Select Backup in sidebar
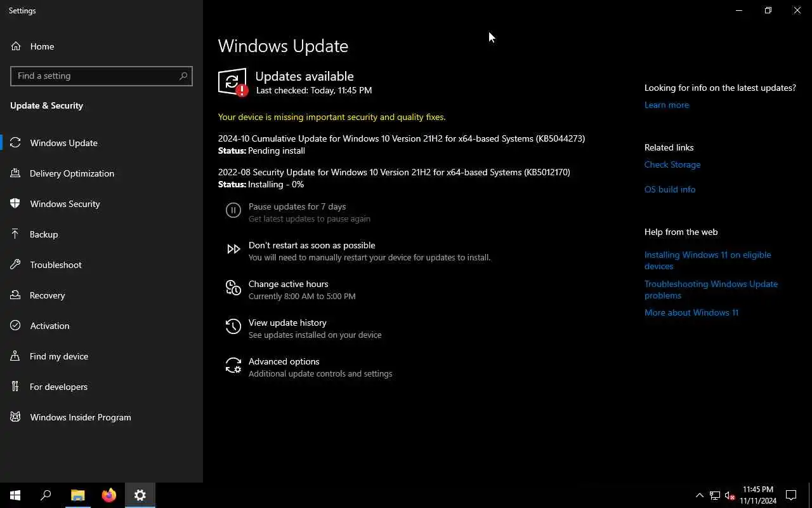Viewport: 812px width, 508px height. click(101, 234)
